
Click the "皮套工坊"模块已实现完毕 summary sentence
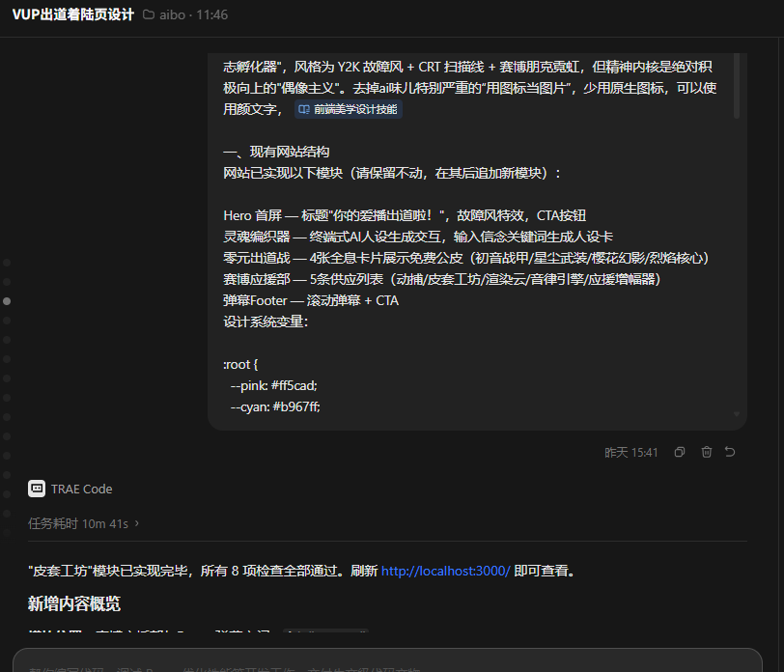303,571
